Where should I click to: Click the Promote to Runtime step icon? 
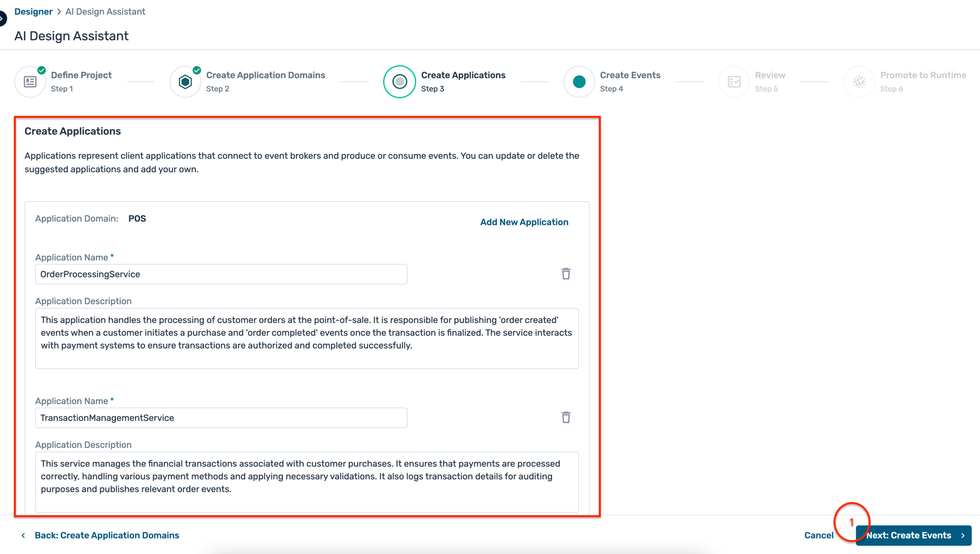point(859,81)
